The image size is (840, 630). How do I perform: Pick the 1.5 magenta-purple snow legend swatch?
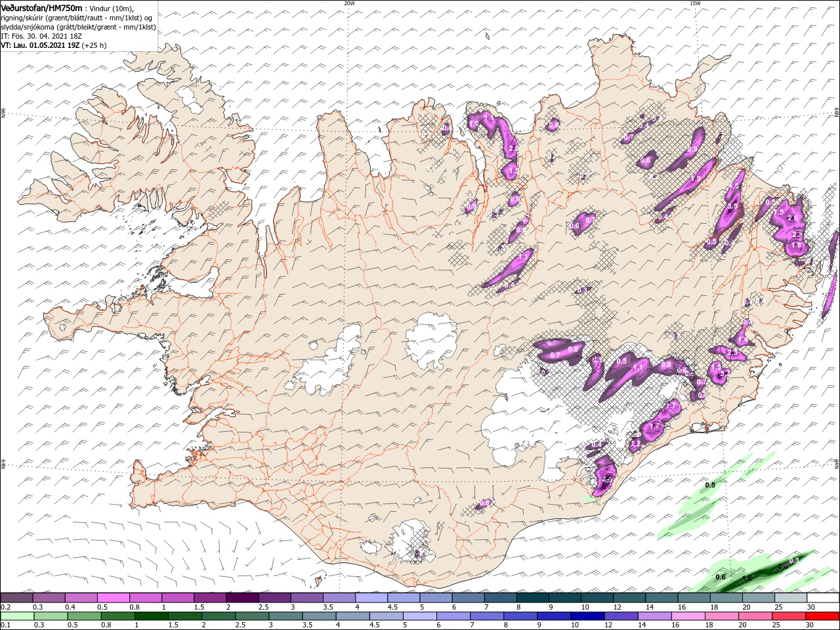click(210, 598)
